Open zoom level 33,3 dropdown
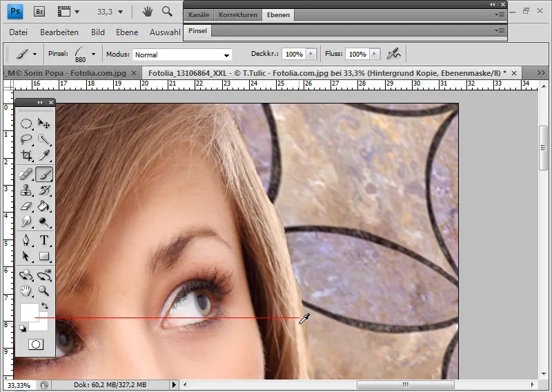552x392 pixels. pos(120,12)
